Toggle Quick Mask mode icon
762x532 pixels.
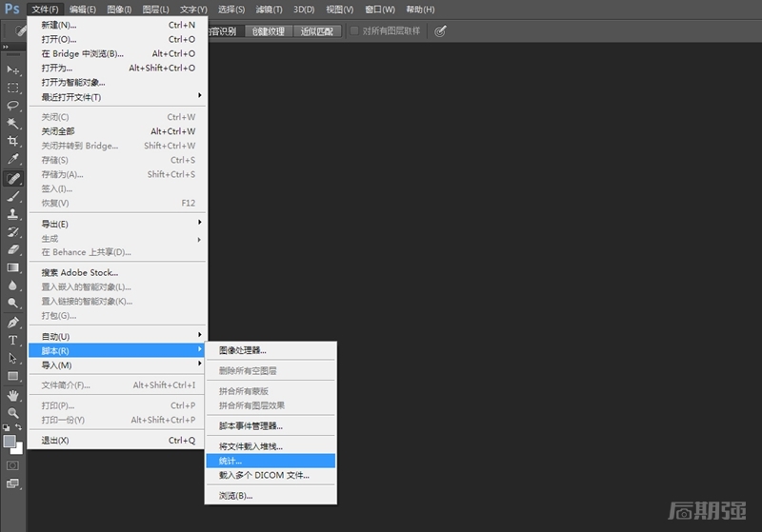(x=12, y=465)
